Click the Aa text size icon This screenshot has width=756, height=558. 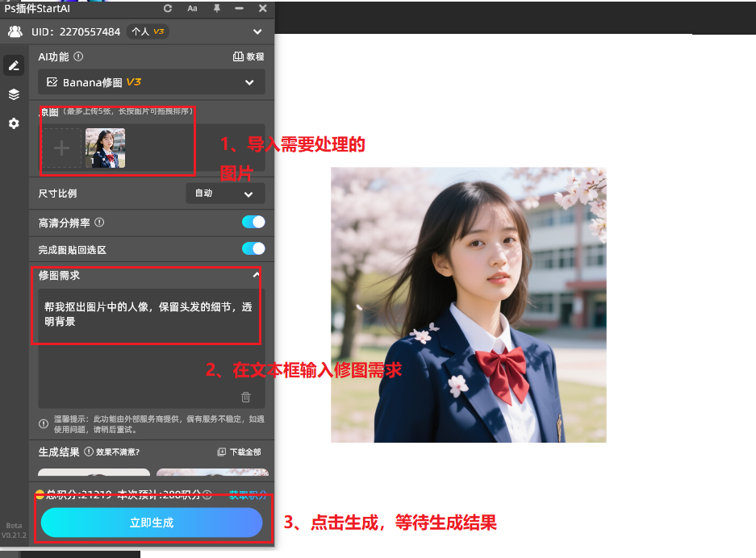191,9
